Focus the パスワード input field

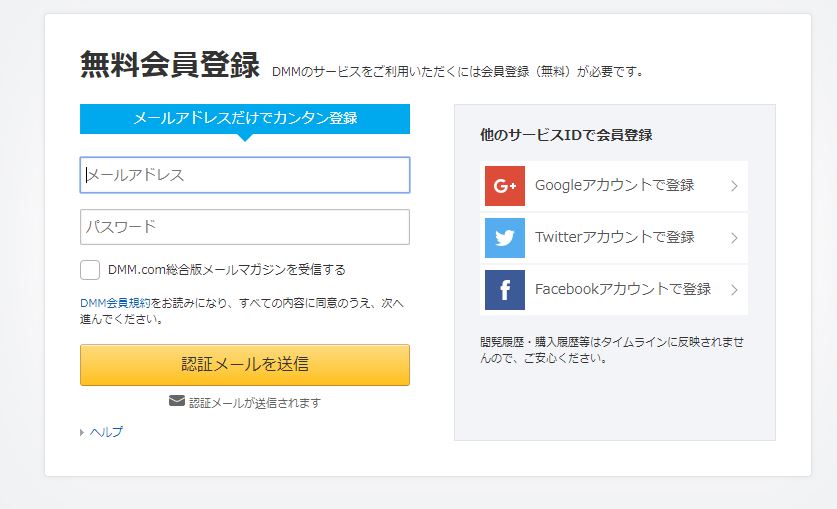tap(245, 227)
